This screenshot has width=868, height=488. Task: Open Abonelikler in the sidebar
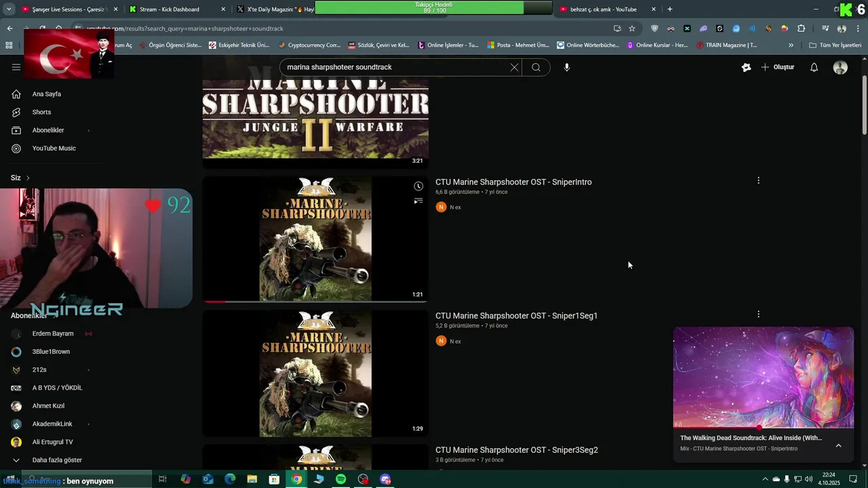point(47,130)
